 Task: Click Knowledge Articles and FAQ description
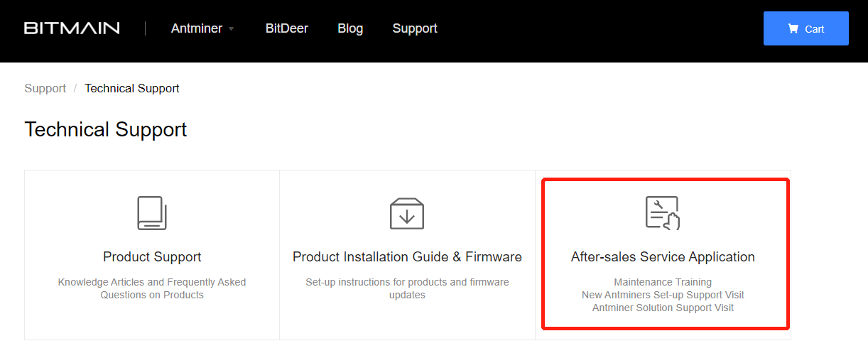152,288
